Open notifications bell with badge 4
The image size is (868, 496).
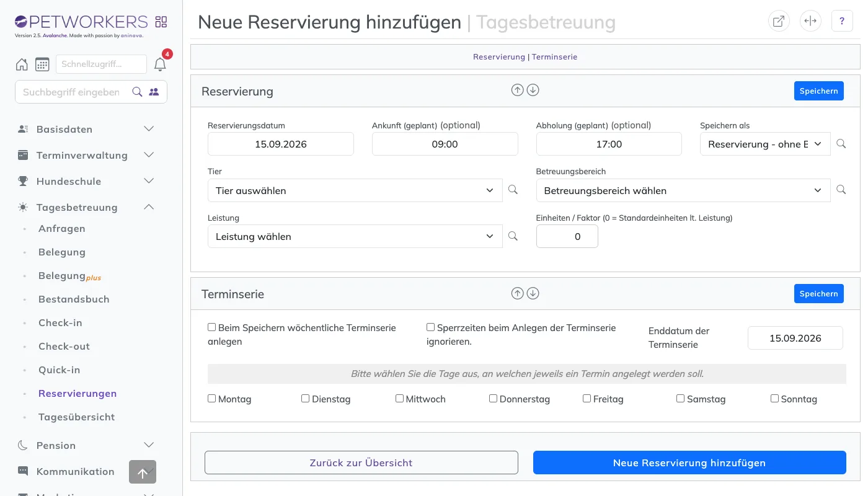(160, 64)
